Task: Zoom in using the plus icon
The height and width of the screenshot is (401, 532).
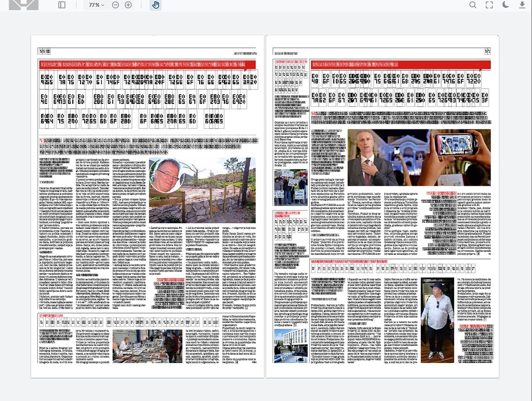Action: click(127, 6)
